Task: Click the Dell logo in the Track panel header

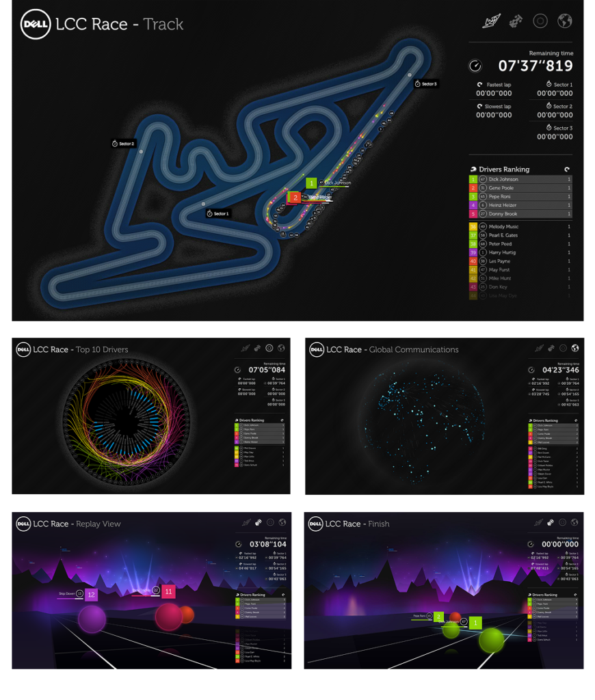Action: [x=34, y=25]
